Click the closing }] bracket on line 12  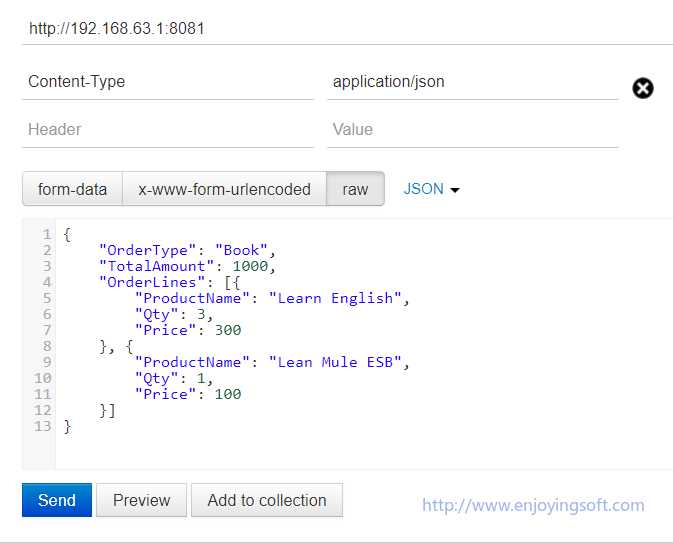pos(107,410)
